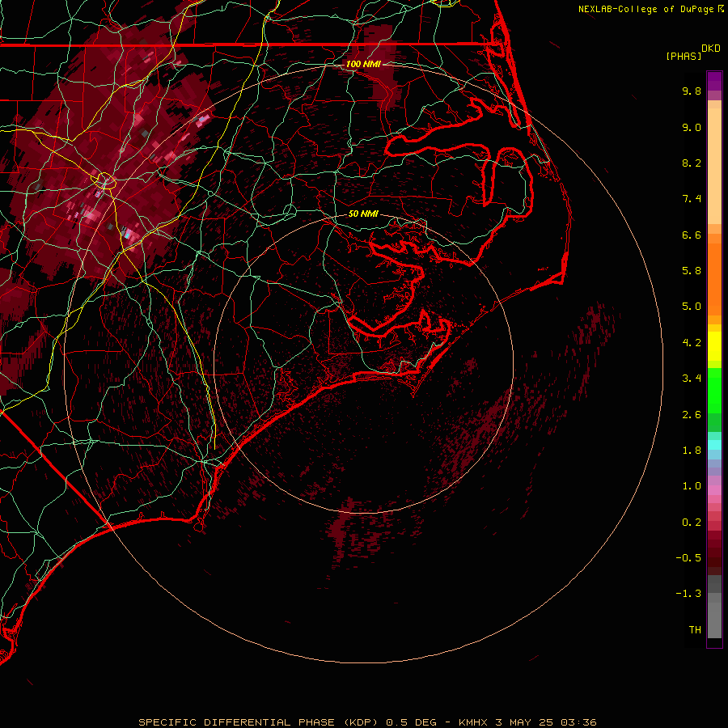Image resolution: width=728 pixels, height=728 pixels.
Task: Click the 6.6 scale value
Action: point(692,235)
